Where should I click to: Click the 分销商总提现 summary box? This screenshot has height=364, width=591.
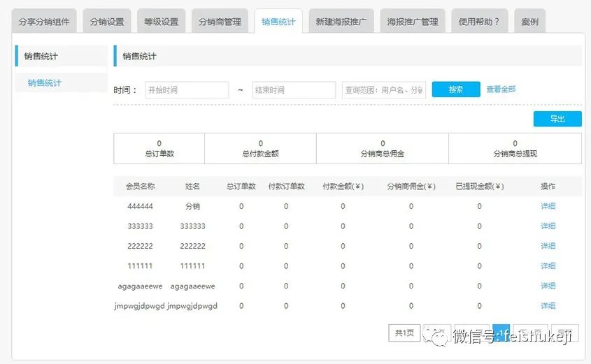[515, 148]
